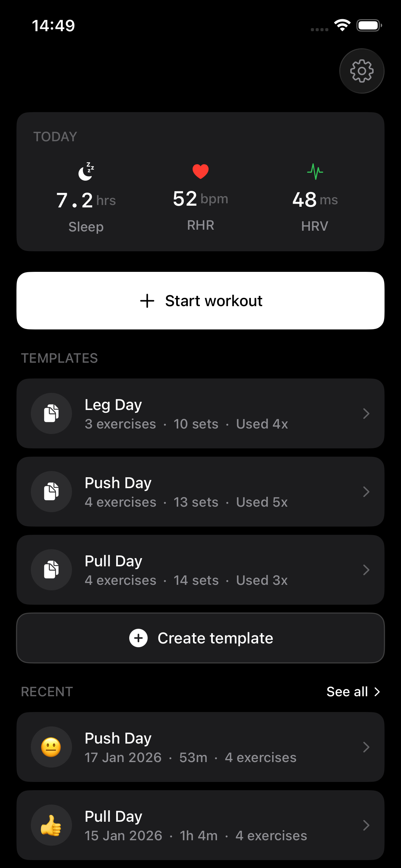Expand Pull Day template using its chevron

366,570
